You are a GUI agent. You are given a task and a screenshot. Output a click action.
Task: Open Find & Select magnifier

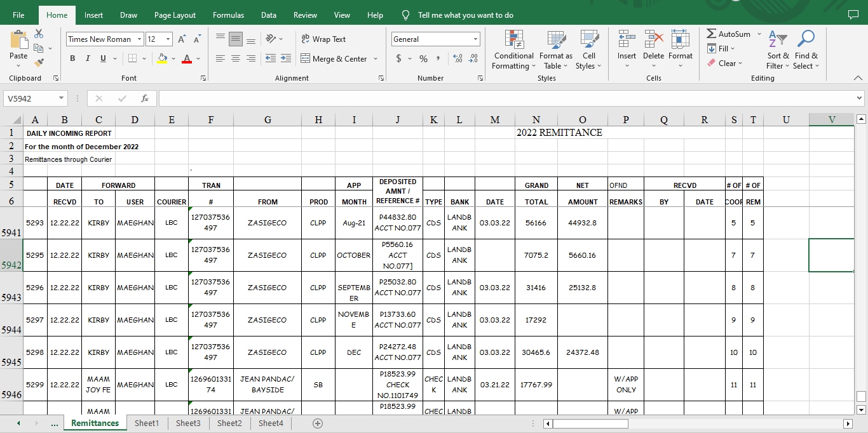(806, 50)
